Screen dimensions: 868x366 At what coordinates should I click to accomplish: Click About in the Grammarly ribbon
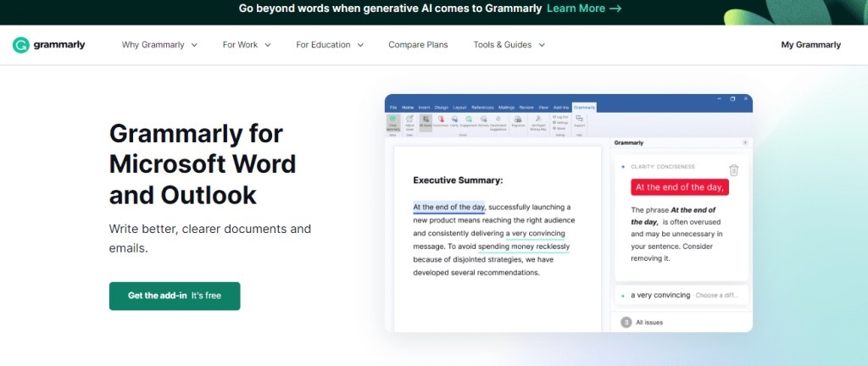coord(559,128)
